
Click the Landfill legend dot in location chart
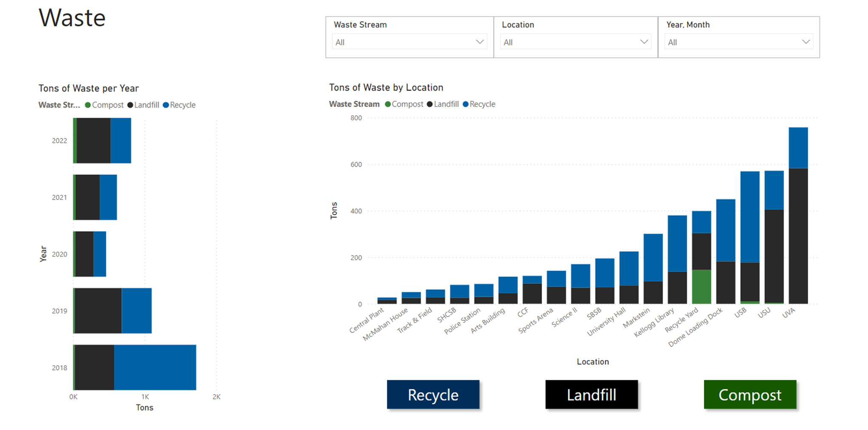pos(429,104)
